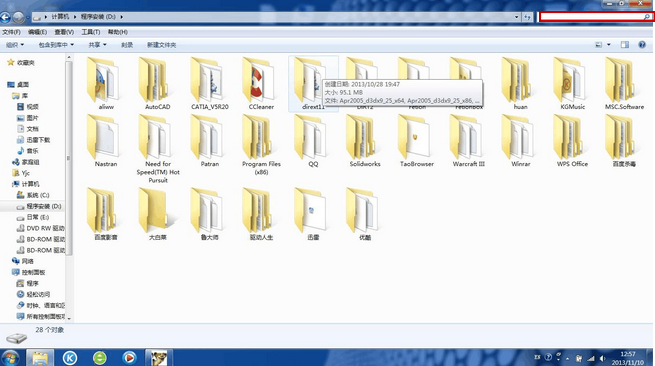The width and height of the screenshot is (655, 366).
Task: Click the navigation pane vertical scrollbar
Action: pos(69,158)
